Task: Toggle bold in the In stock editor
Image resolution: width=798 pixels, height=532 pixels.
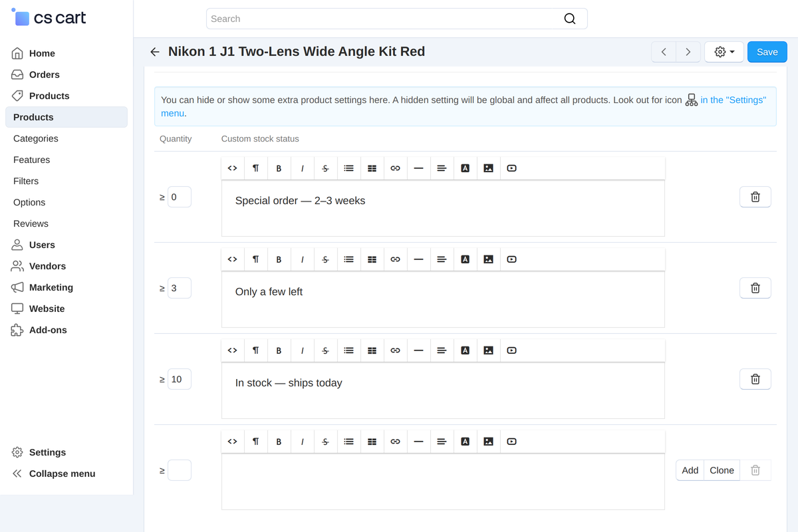Action: (279, 350)
